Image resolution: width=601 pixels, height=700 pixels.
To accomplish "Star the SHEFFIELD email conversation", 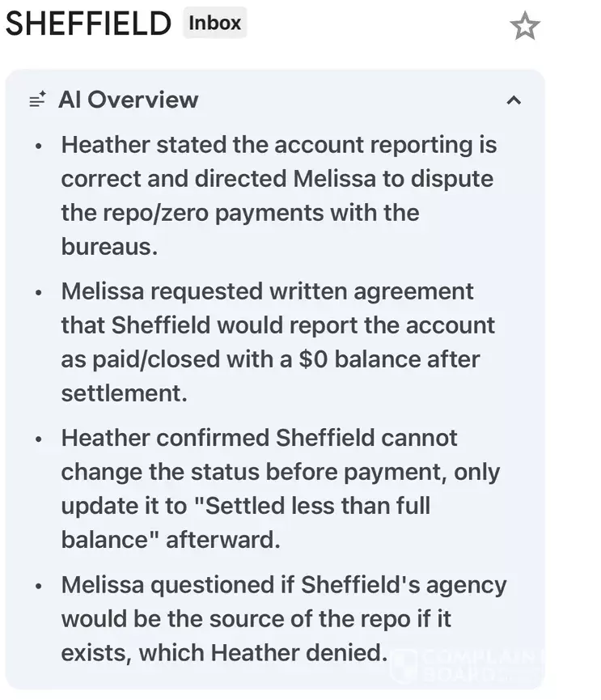I will [x=524, y=27].
